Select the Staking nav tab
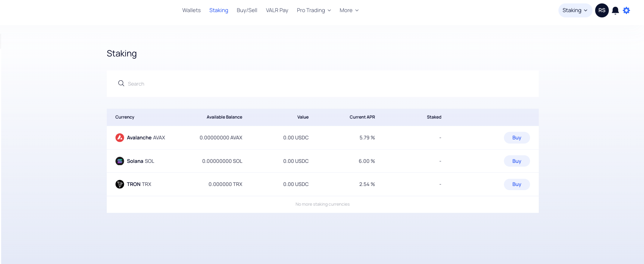The image size is (644, 264). 218,10
